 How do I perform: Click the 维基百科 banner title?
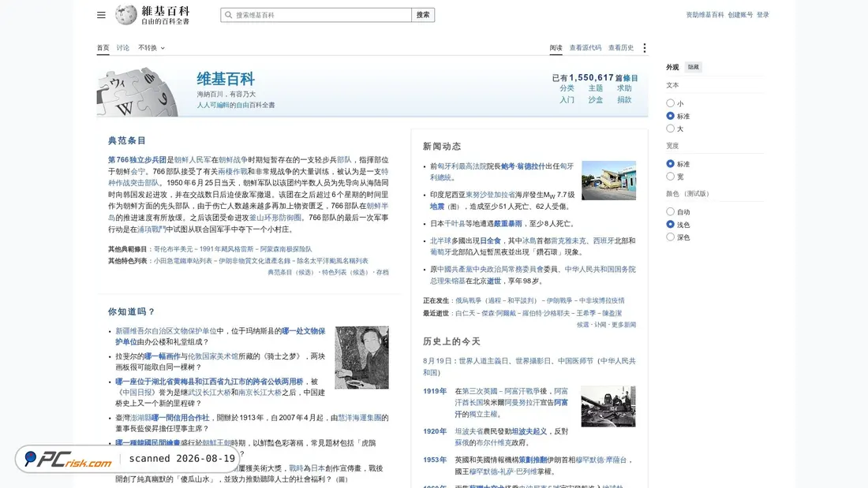(x=226, y=79)
